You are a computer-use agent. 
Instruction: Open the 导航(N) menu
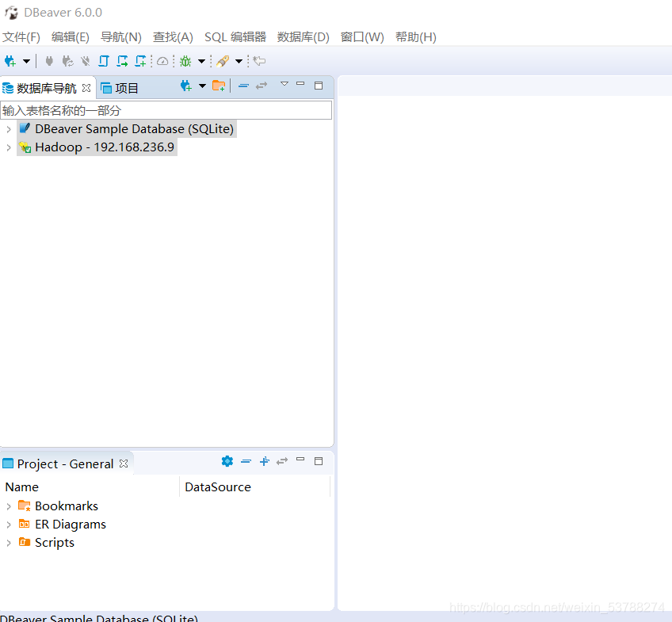click(x=121, y=37)
